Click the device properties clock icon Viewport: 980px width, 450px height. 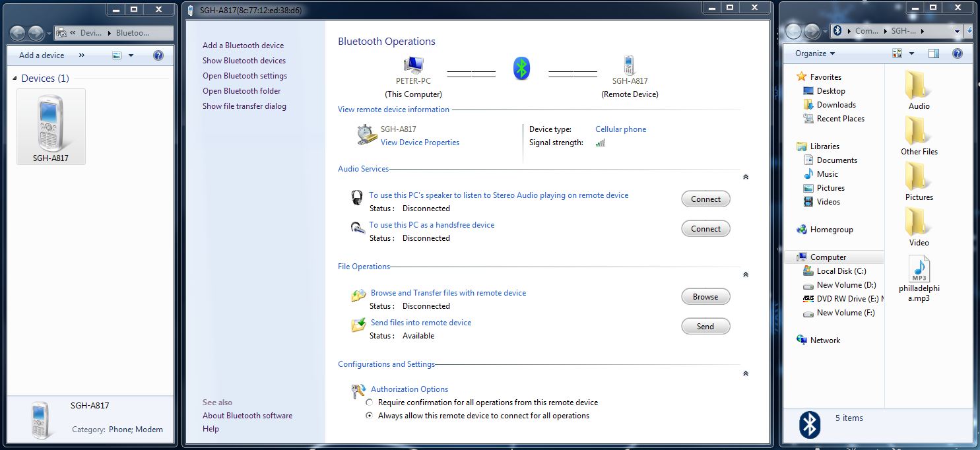pyautogui.click(x=367, y=135)
